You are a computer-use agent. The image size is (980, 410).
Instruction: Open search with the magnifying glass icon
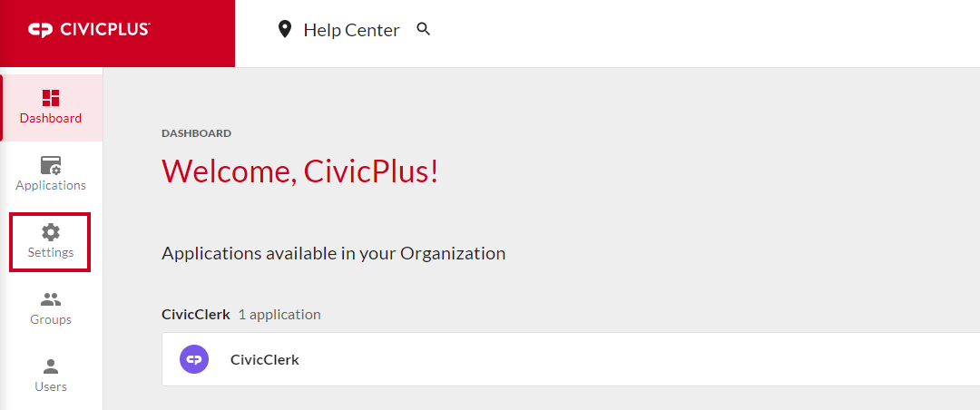pyautogui.click(x=424, y=29)
